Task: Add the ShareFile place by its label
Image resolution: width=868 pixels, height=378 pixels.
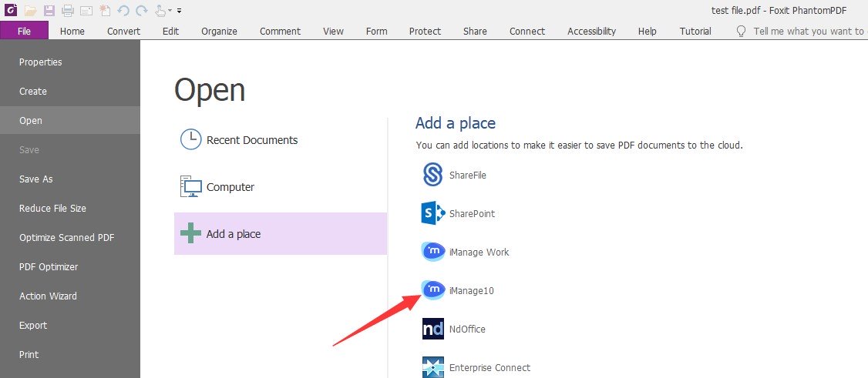Action: click(468, 176)
